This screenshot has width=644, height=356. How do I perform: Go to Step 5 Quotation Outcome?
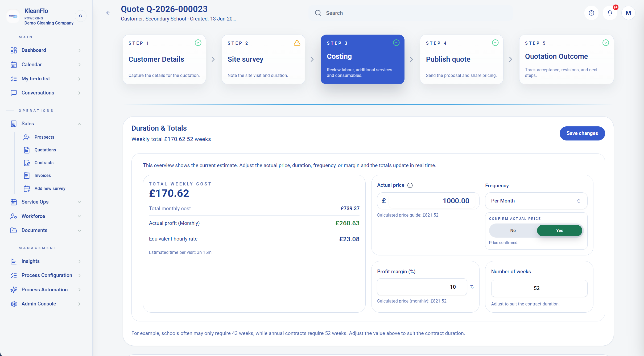point(566,59)
